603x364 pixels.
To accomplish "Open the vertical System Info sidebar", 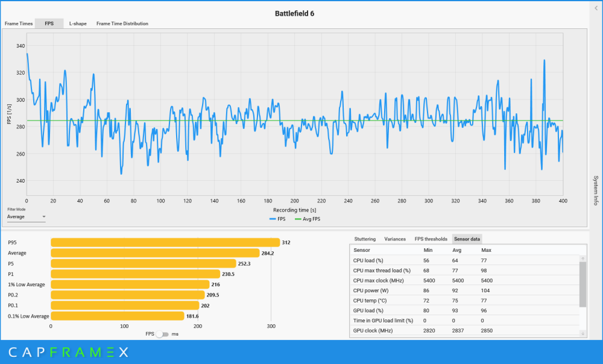I will [x=596, y=190].
